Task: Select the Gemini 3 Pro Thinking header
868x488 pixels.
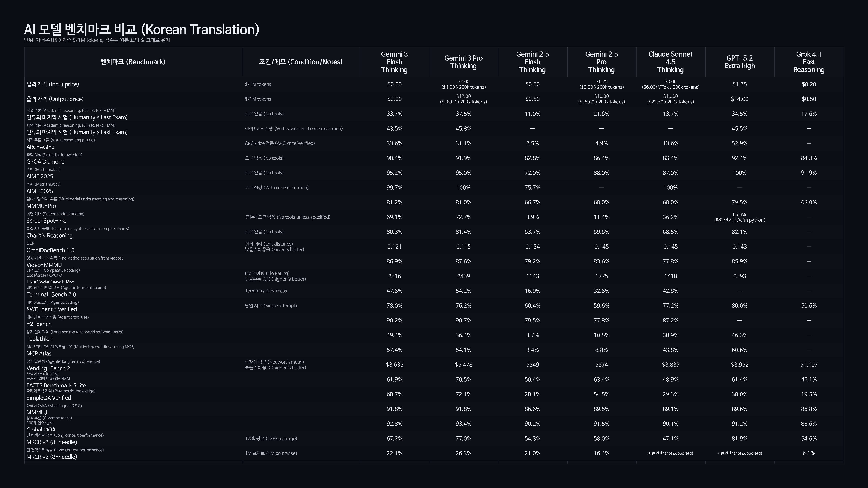Action: click(463, 62)
